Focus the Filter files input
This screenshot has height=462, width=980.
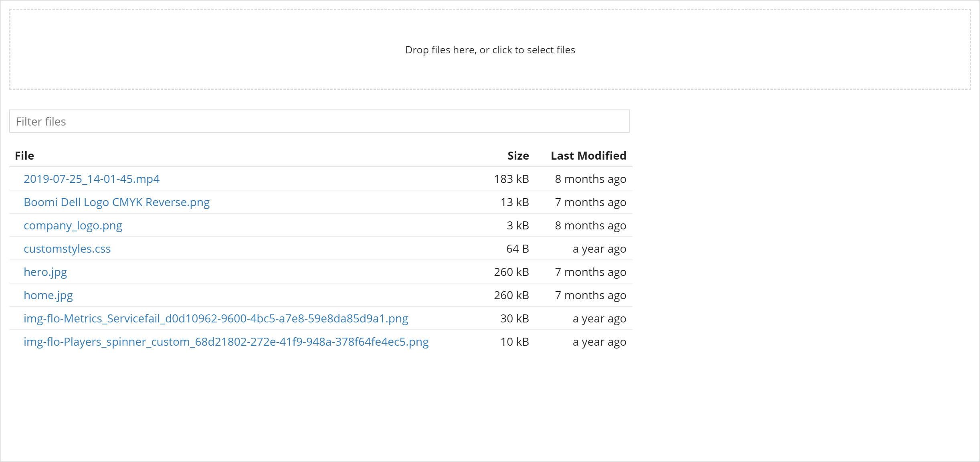319,122
